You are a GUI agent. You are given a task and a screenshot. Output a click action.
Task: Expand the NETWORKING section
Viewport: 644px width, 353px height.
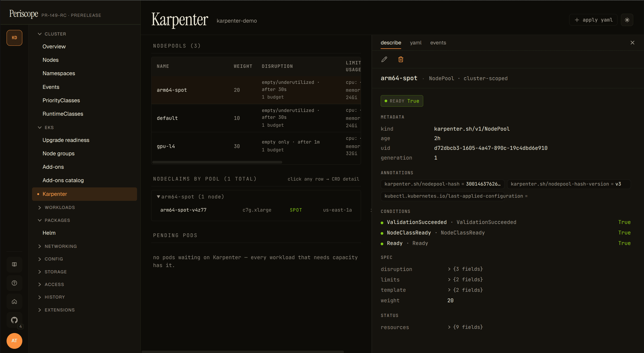coord(57,246)
